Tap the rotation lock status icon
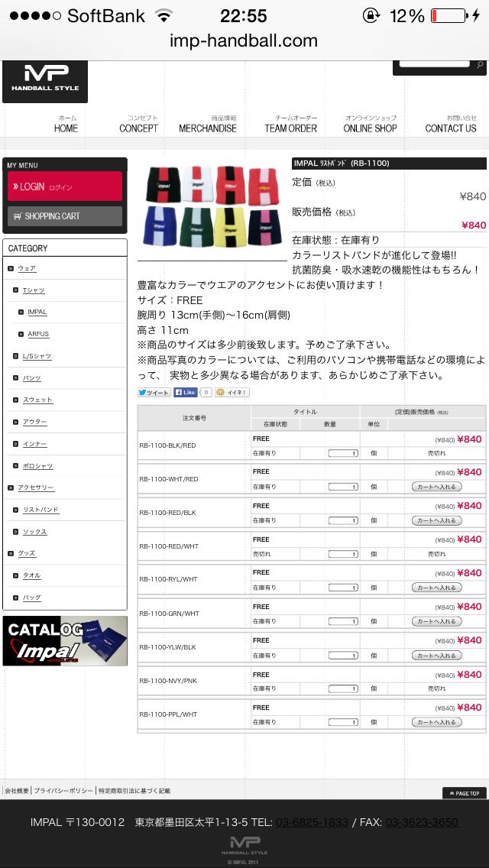Image resolution: width=489 pixels, height=868 pixels. (x=371, y=15)
